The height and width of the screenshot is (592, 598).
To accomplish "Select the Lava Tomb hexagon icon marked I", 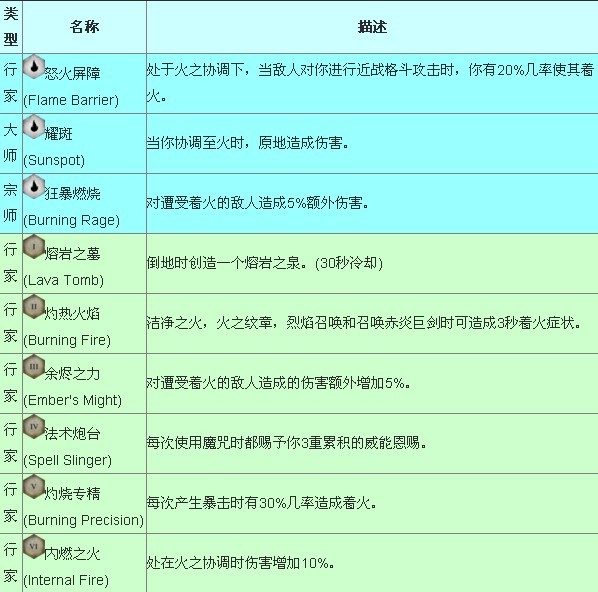I will (x=34, y=246).
